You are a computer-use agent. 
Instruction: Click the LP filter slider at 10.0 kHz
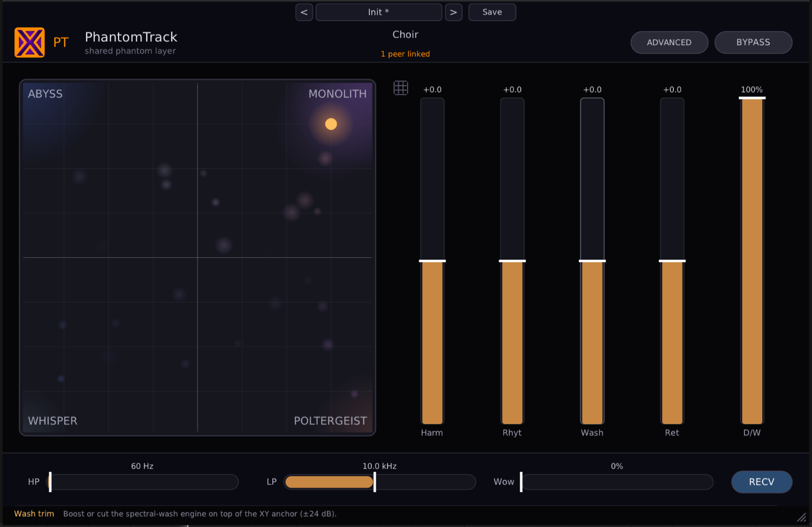click(x=375, y=482)
